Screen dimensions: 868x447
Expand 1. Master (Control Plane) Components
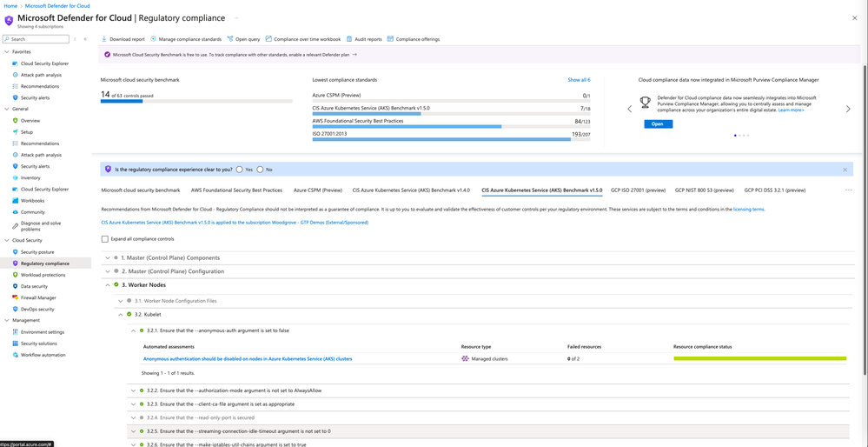108,258
